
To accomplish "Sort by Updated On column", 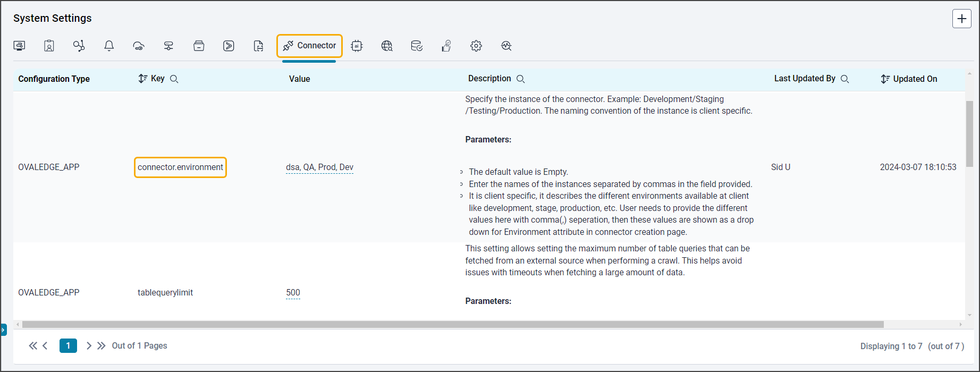I will tap(885, 79).
